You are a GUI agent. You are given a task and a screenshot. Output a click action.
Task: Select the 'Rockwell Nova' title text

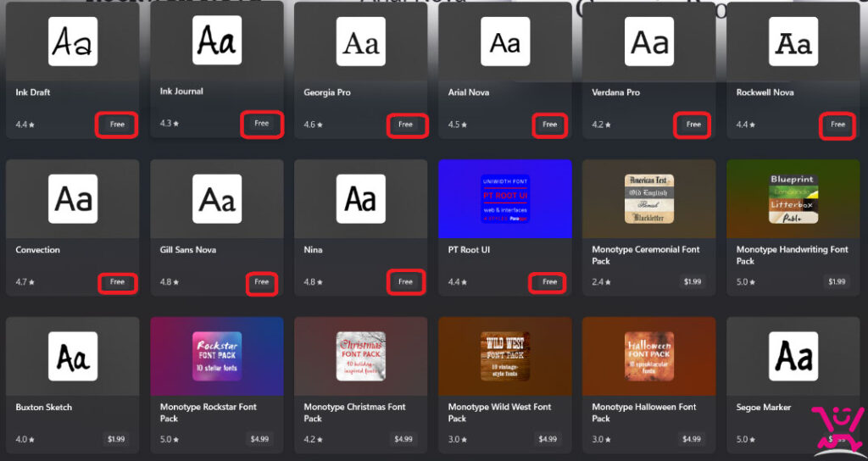765,92
